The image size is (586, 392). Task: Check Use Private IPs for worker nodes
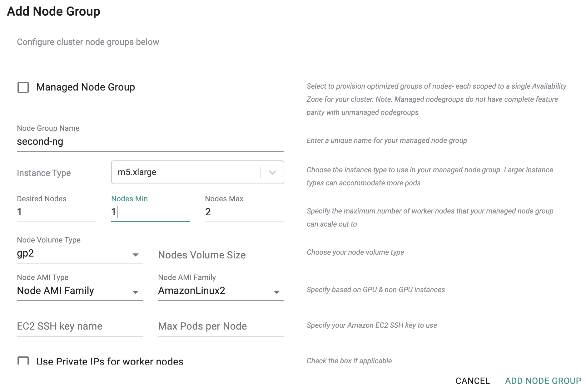[23, 361]
